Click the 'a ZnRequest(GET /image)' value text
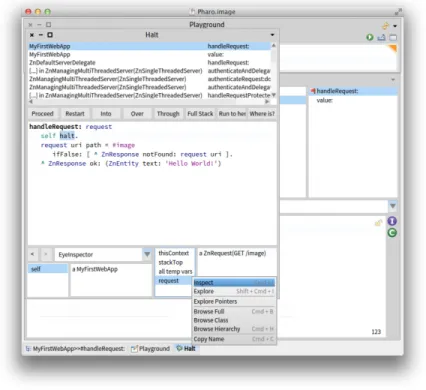The width and height of the screenshot is (426, 390). (x=232, y=253)
